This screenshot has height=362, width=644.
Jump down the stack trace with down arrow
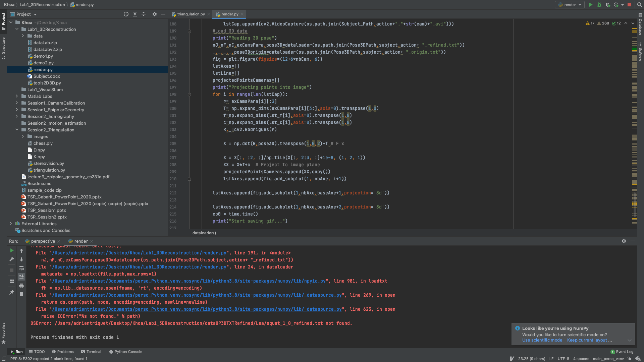pyautogui.click(x=21, y=259)
